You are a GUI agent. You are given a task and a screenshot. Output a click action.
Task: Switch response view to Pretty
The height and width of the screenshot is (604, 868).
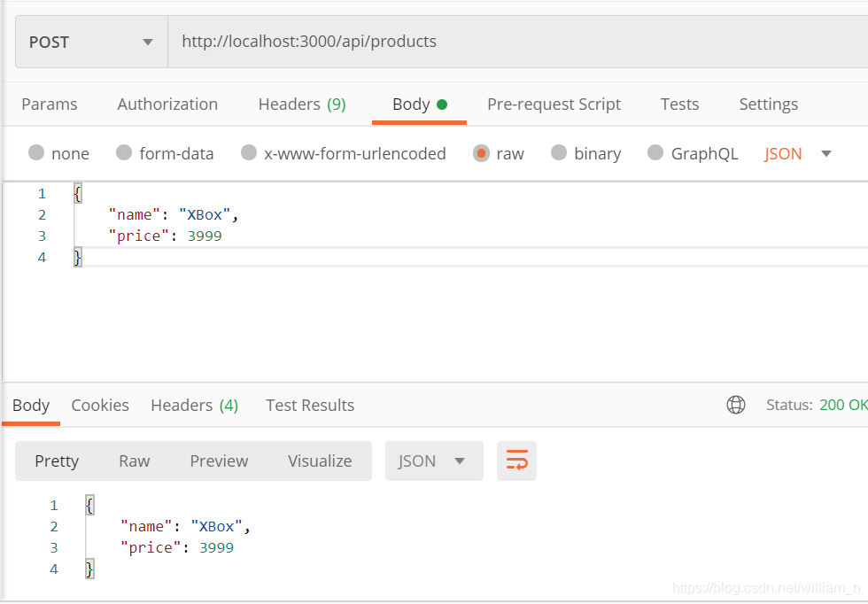(x=57, y=461)
